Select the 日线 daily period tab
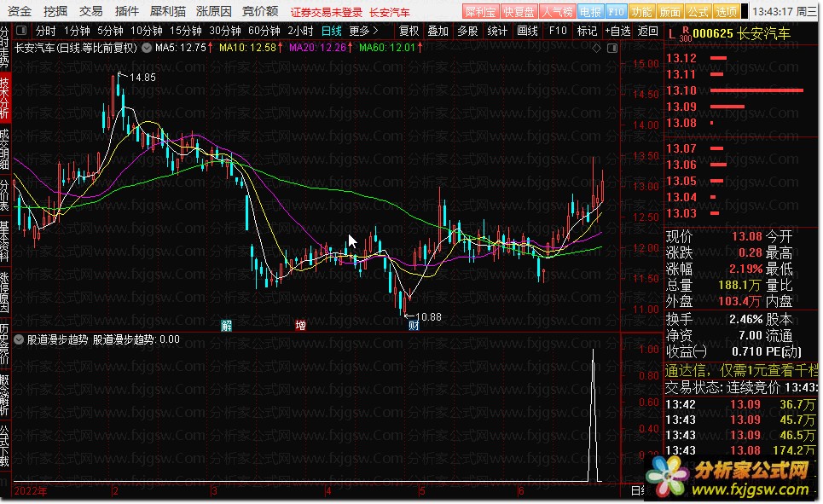Screen dimensions: 823x504 click(x=332, y=31)
